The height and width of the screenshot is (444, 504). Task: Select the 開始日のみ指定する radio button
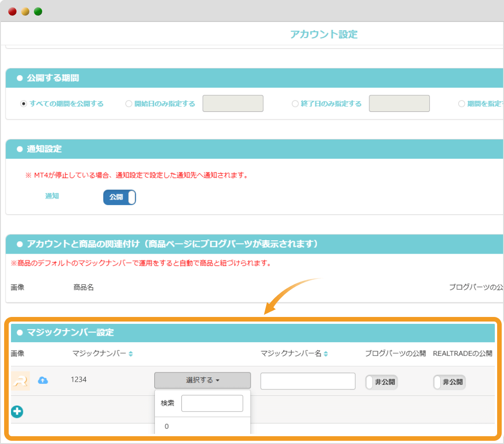click(129, 104)
